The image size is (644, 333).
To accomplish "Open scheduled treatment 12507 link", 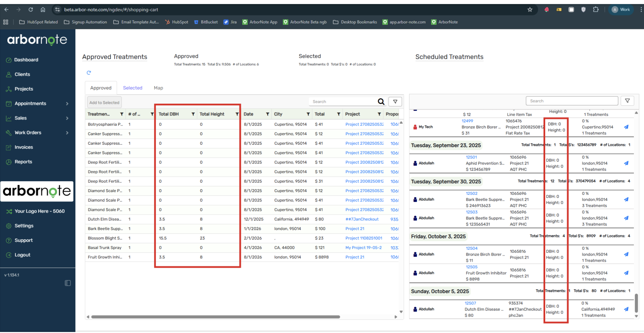I will 470,303.
